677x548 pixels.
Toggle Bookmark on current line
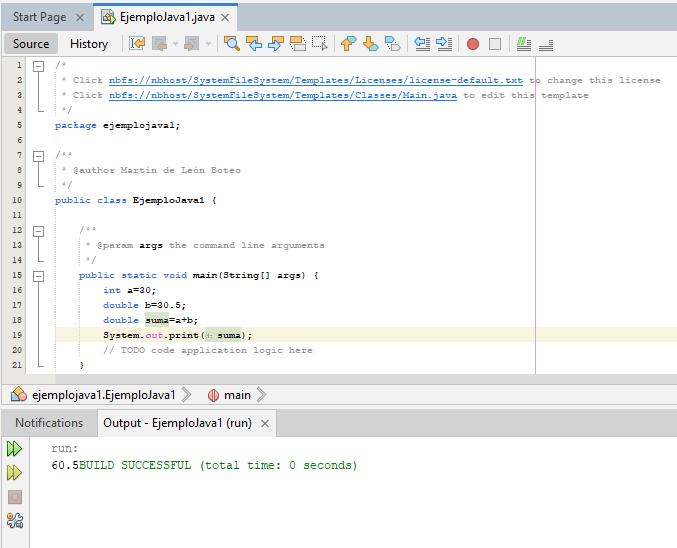pyautogui.click(x=392, y=44)
